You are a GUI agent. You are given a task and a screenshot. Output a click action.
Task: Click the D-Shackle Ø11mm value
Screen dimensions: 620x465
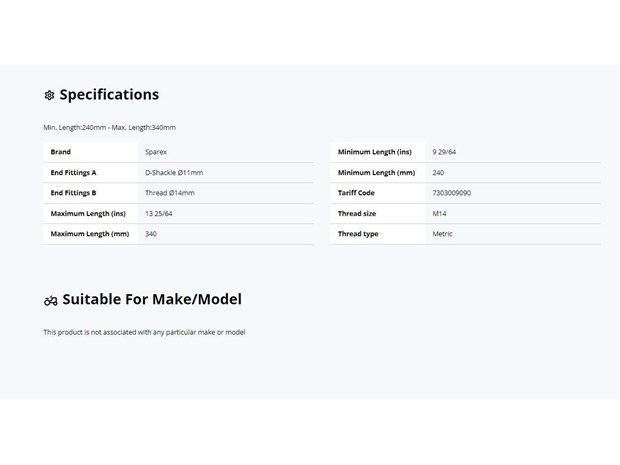coord(174,172)
